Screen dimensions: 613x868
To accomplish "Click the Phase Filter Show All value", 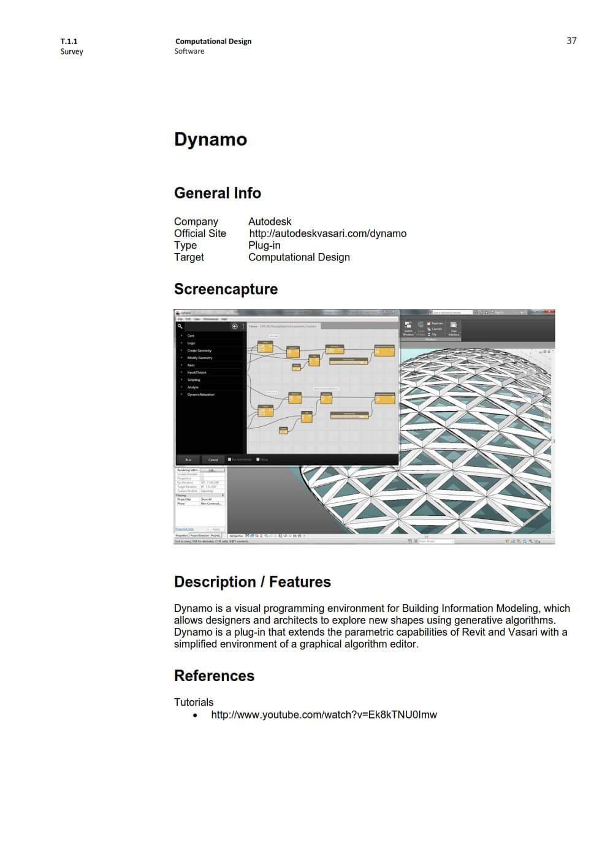I will pyautogui.click(x=212, y=499).
